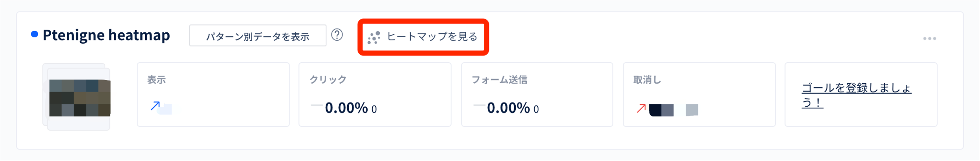Select the クリック metric card label
This screenshot has height=161, width=980.
point(328,79)
